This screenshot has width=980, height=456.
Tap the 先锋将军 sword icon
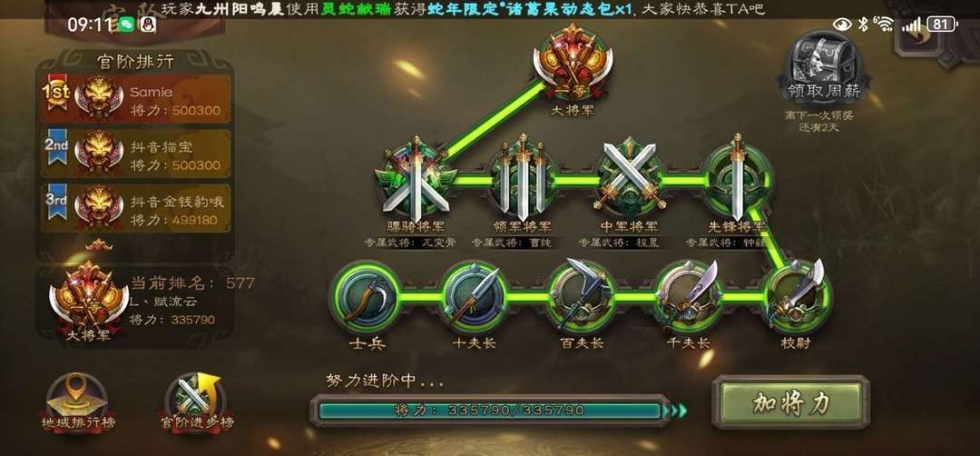coord(736,178)
